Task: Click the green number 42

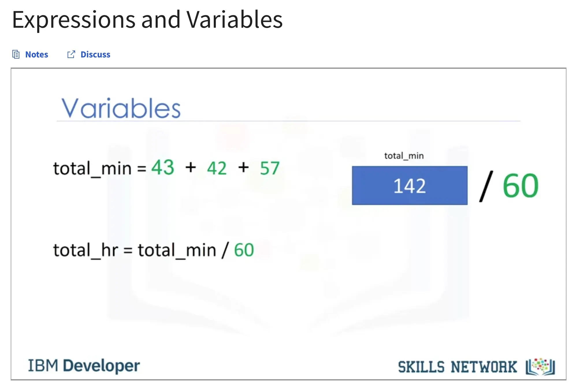Action: [217, 168]
